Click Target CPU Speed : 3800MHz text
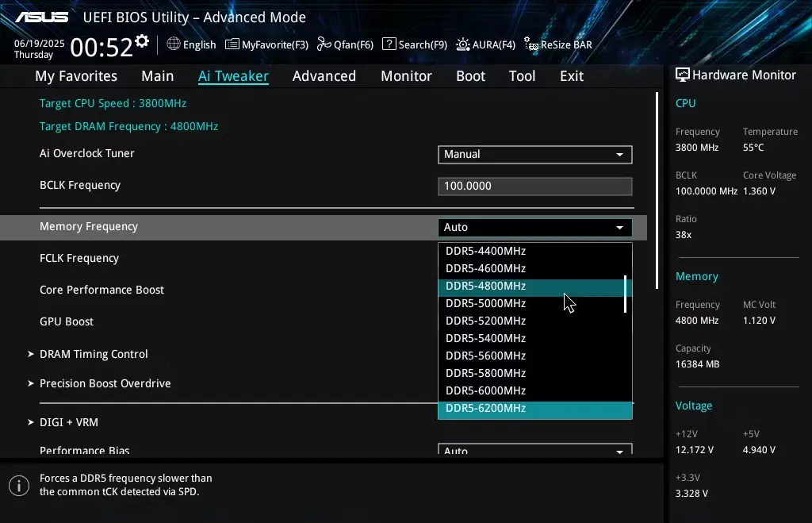 pos(113,103)
